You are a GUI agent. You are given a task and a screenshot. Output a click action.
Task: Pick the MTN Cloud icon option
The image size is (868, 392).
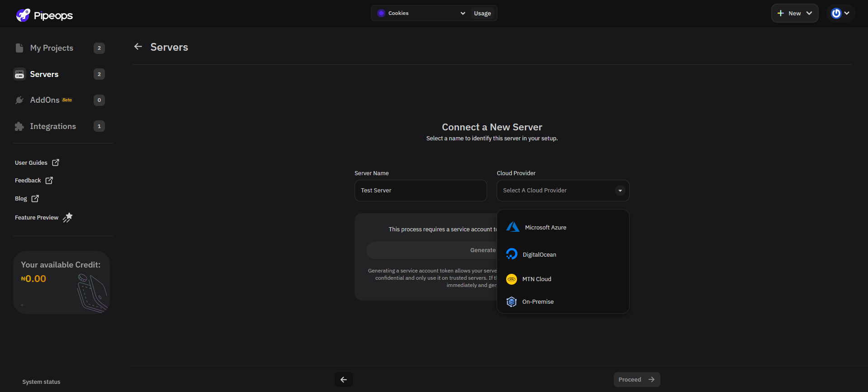(512, 279)
